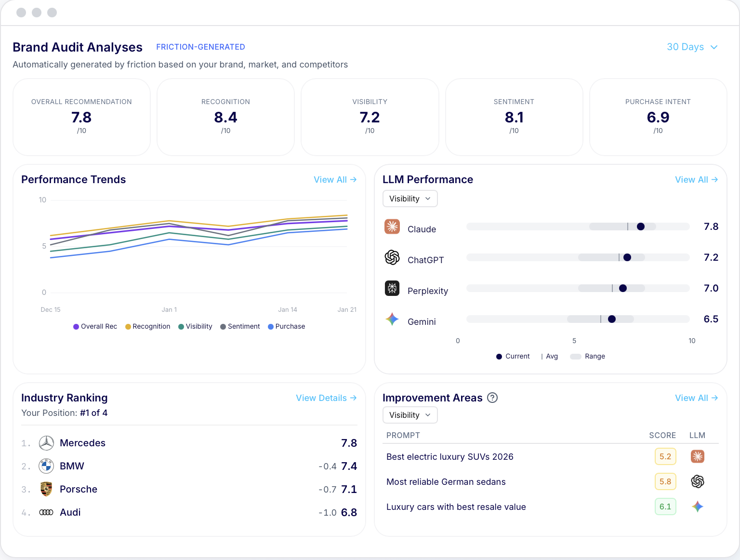The height and width of the screenshot is (560, 740).
Task: Open View All in LLM Performance
Action: tap(697, 179)
